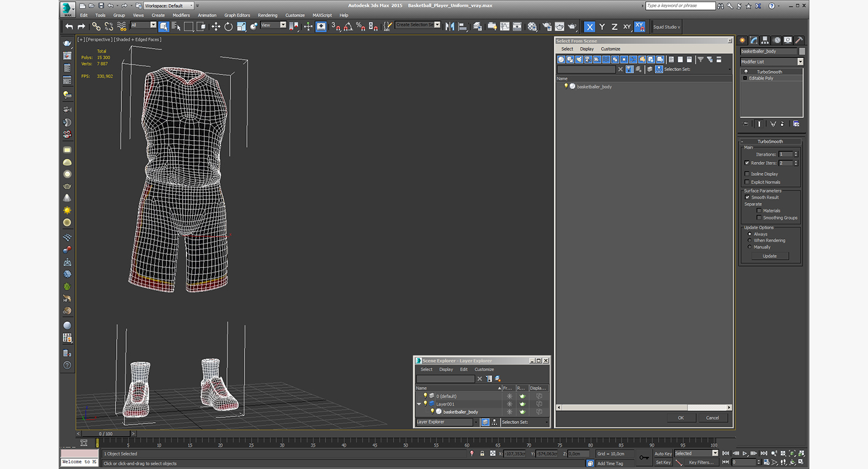This screenshot has height=469, width=868.
Task: Switch to the Hierarchy panel tab
Action: [765, 40]
